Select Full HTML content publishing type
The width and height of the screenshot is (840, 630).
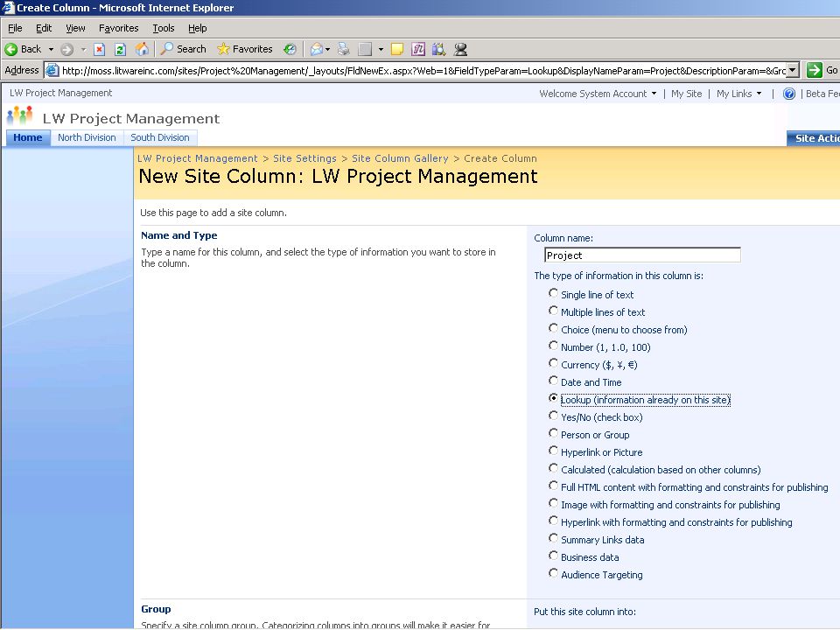[553, 486]
